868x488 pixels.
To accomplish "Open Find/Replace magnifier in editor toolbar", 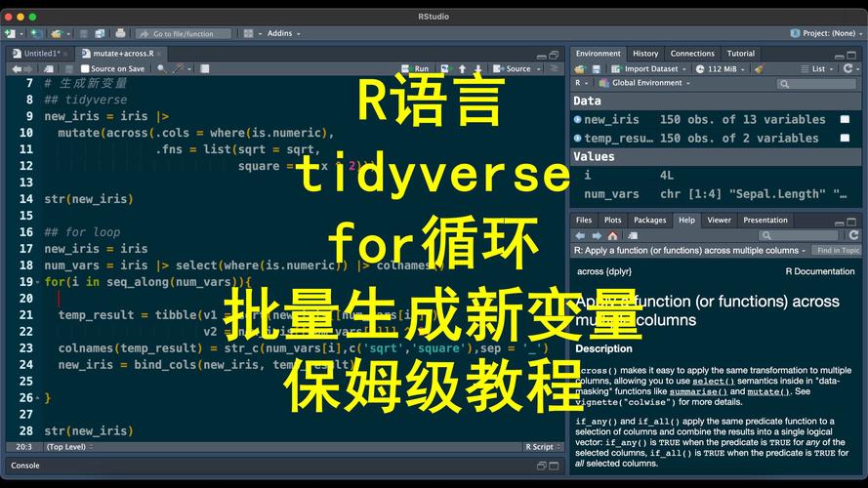I will point(161,68).
